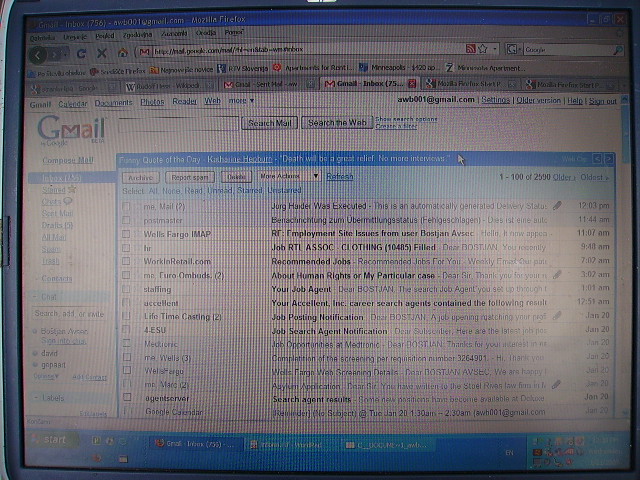Close the Gmail Inbox tab

click(x=412, y=84)
